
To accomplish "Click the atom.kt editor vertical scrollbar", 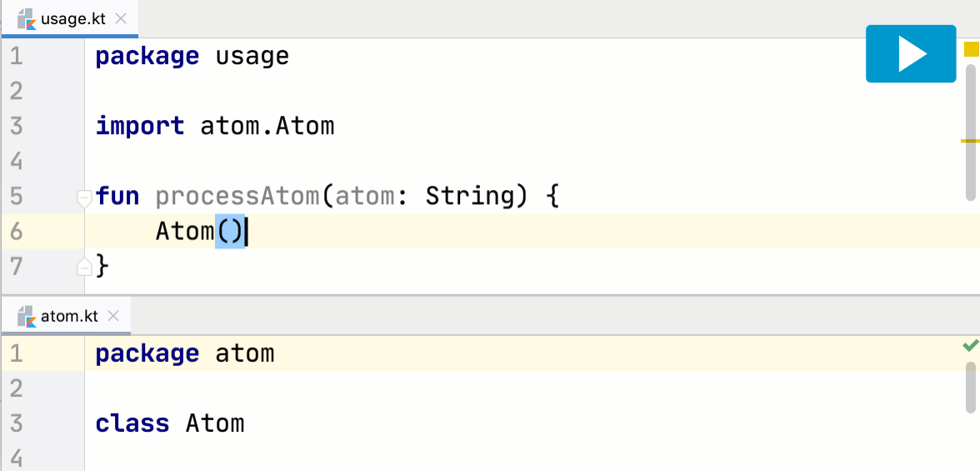I will click(x=971, y=387).
